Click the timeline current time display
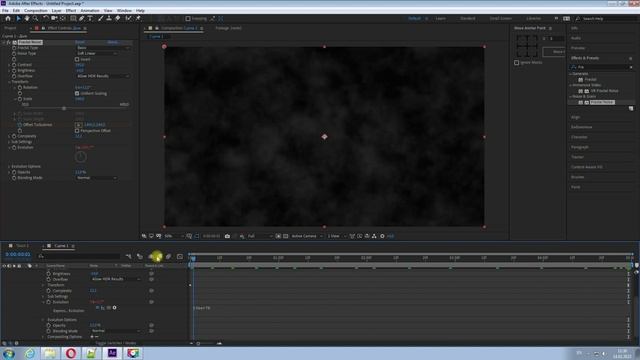The width and height of the screenshot is (640, 360). [x=18, y=255]
